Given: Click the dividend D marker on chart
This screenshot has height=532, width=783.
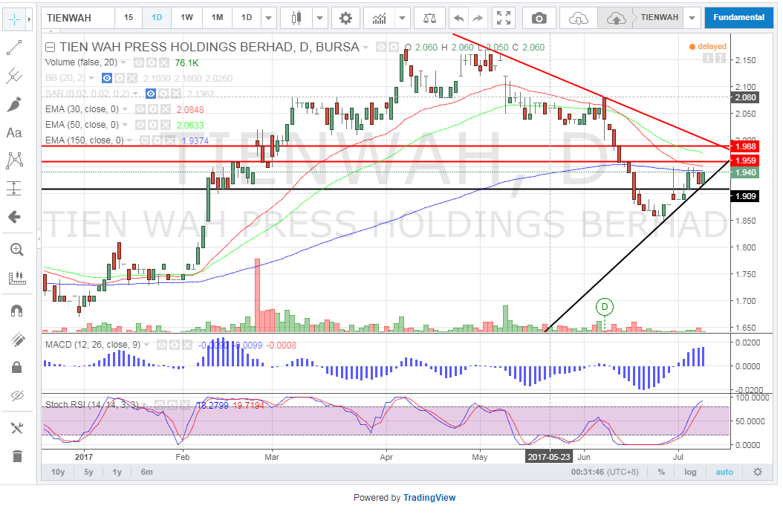Looking at the screenshot, I should point(604,307).
